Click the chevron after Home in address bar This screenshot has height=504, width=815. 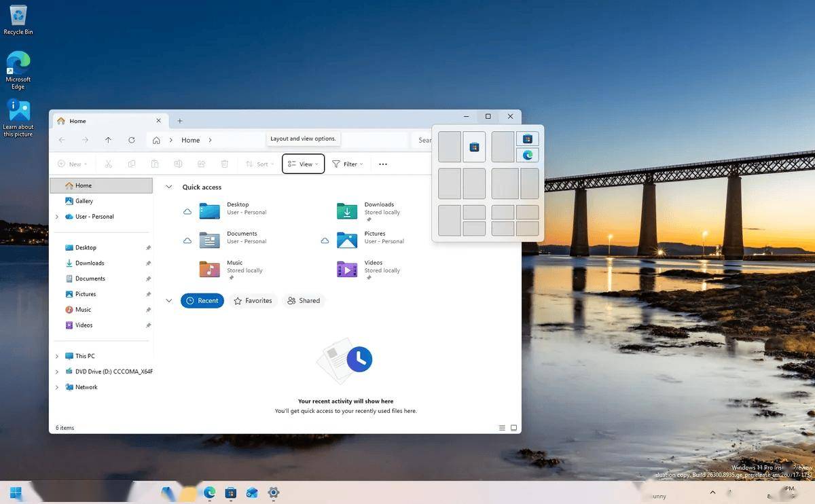click(x=211, y=140)
